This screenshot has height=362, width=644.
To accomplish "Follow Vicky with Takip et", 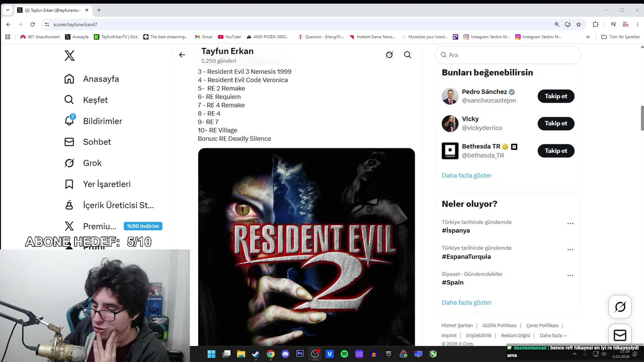I will (556, 123).
